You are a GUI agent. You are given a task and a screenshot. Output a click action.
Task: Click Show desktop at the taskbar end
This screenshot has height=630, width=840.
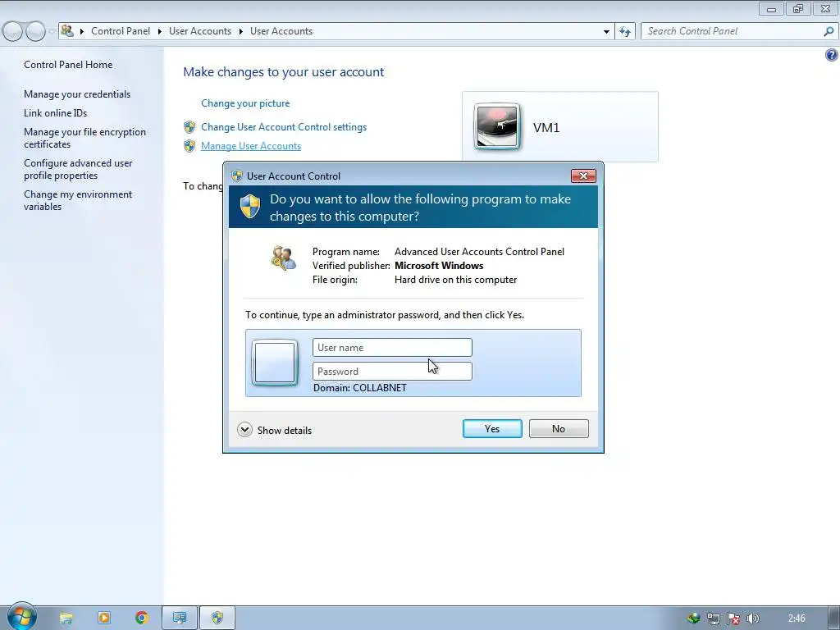(833, 618)
